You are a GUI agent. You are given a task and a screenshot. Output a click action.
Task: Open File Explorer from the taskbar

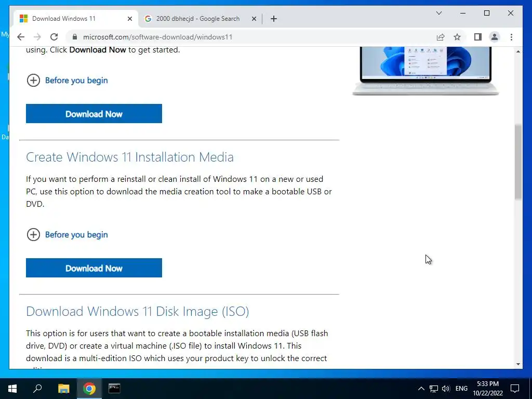pos(63,389)
